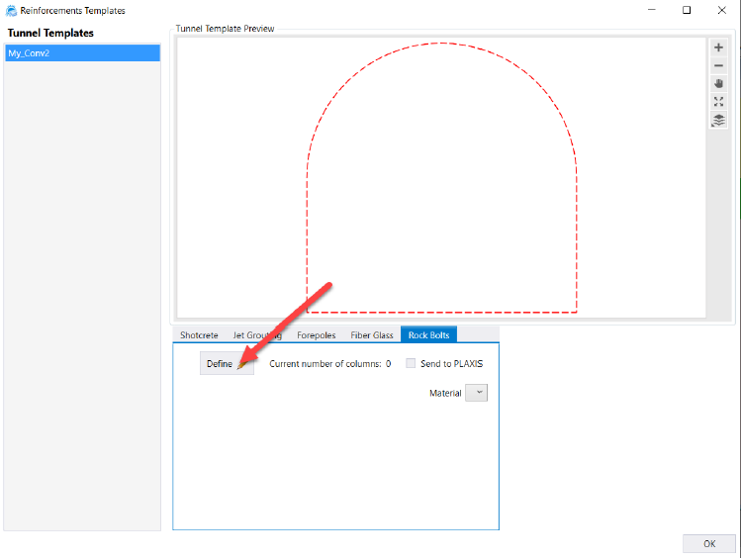Switch to the Shotcrete tab
This screenshot has height=560, width=742.
[199, 335]
